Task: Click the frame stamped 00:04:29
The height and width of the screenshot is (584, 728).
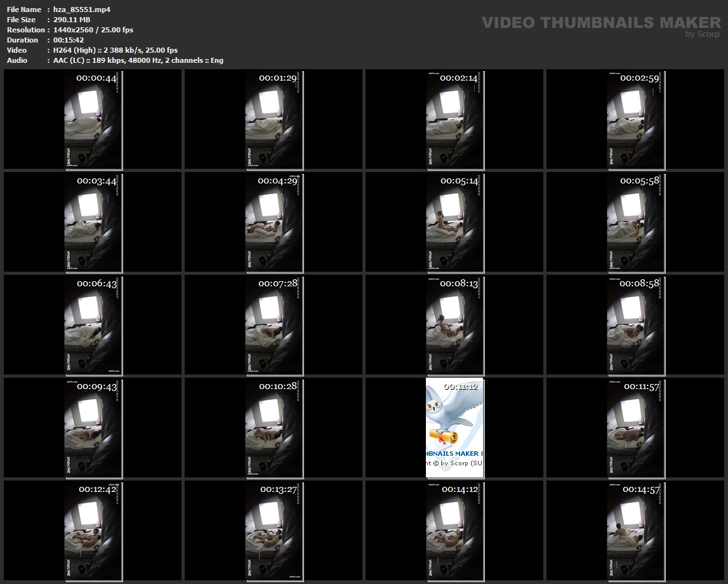Action: tap(274, 222)
